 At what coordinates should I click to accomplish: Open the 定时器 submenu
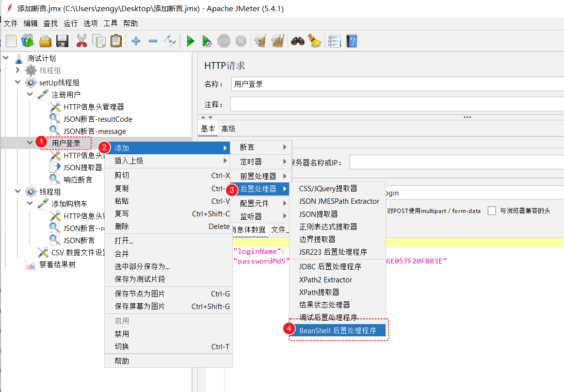click(261, 162)
